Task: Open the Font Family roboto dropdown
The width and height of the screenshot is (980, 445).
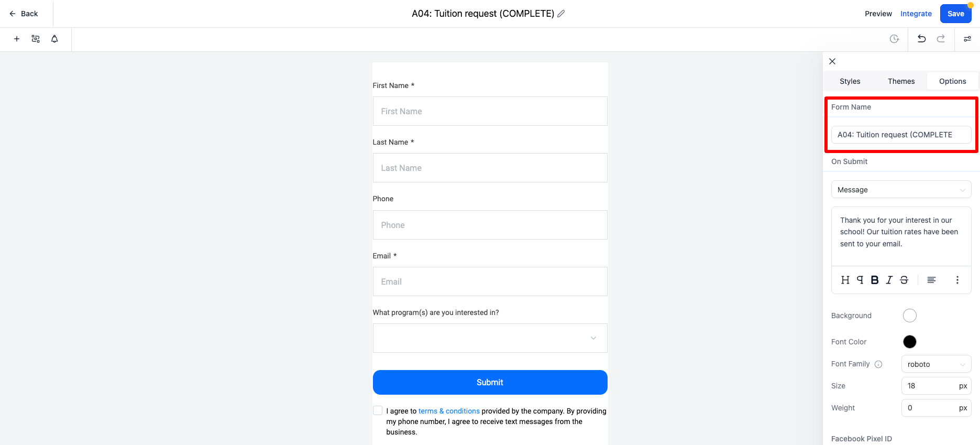Action: click(936, 364)
